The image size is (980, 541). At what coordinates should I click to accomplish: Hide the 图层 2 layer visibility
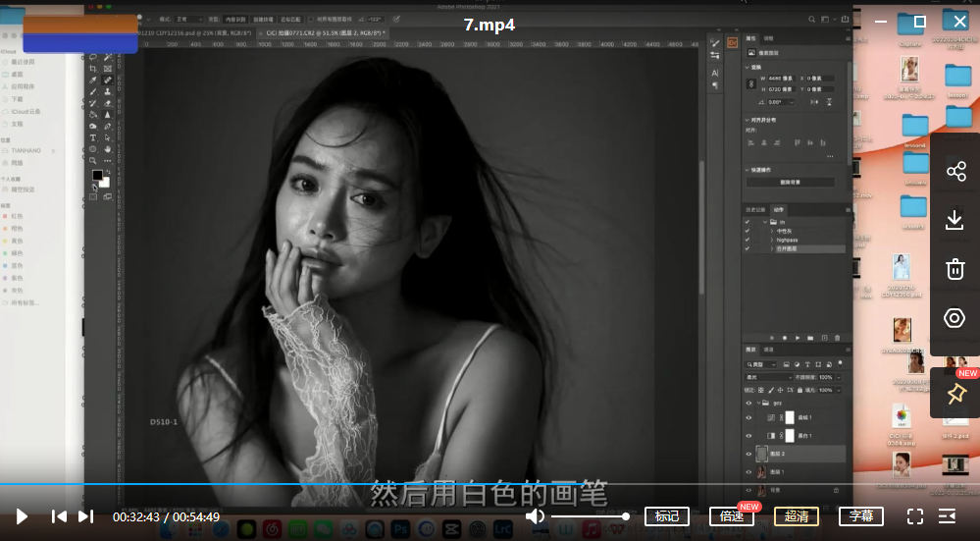click(x=748, y=454)
